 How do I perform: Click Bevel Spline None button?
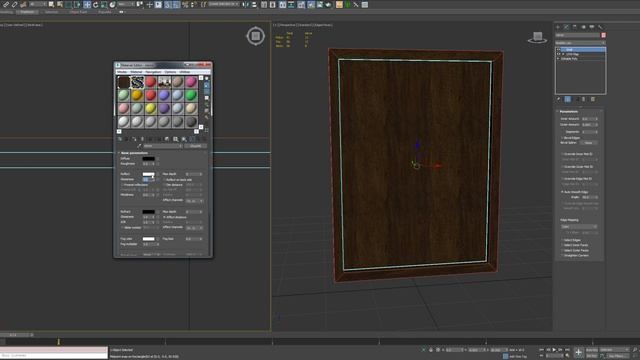click(x=588, y=143)
